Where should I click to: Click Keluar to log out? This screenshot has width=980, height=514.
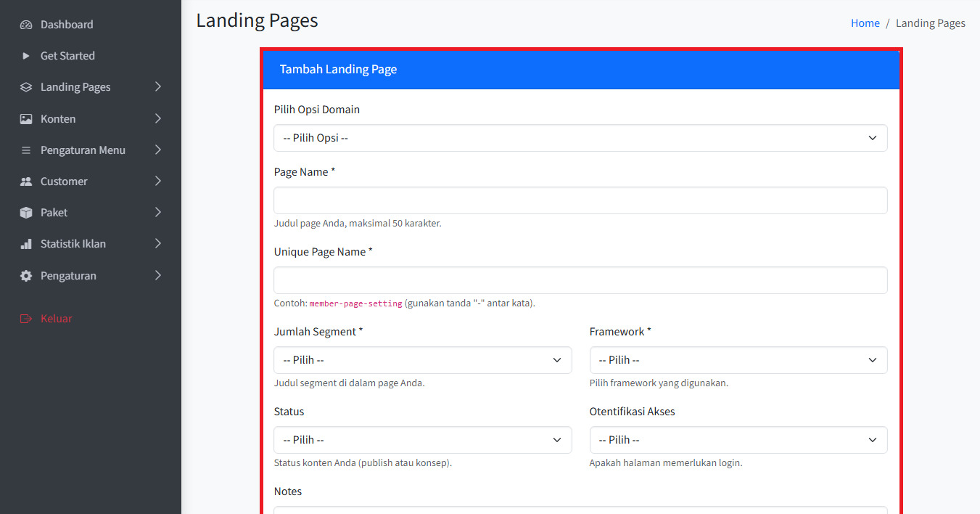56,319
